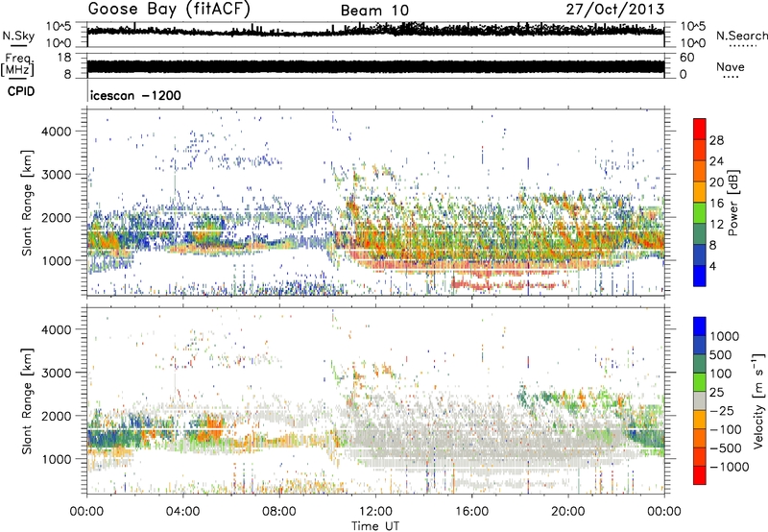
Task: Click the '04:00' time tick label
Action: 182,512
